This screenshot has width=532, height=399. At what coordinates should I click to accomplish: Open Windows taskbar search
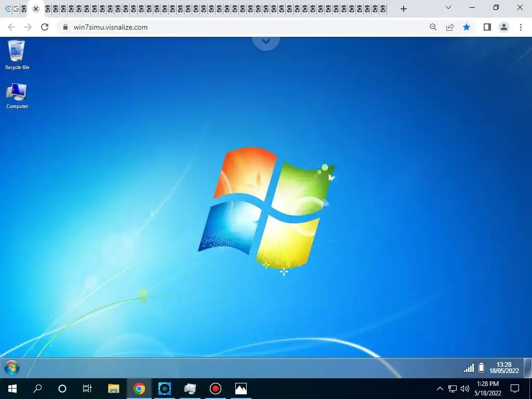[x=37, y=389]
